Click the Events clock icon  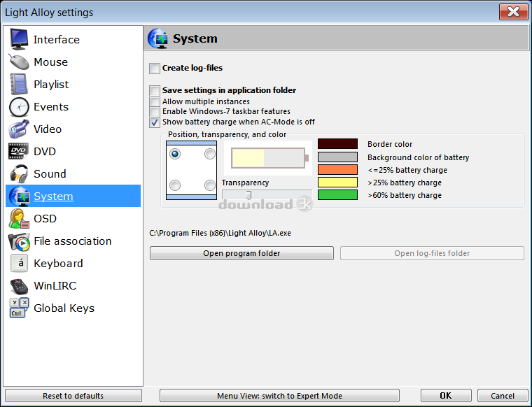(19, 107)
